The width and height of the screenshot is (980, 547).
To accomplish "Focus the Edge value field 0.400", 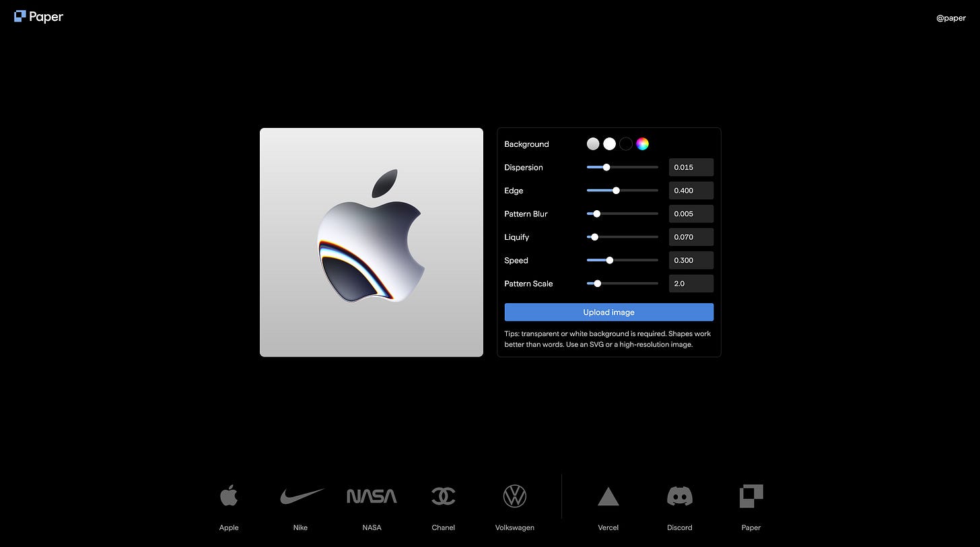I will pos(691,191).
